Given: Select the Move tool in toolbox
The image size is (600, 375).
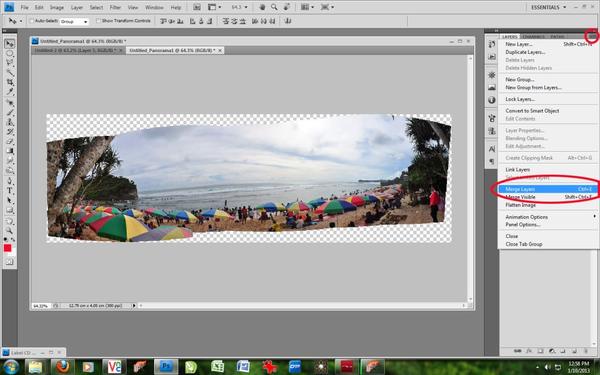Looking at the screenshot, I should (10, 44).
